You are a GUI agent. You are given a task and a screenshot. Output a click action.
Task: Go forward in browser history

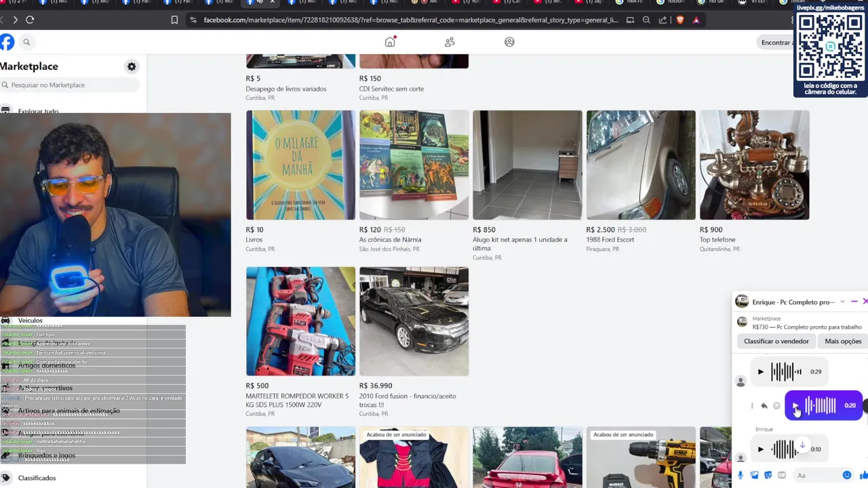15,20
